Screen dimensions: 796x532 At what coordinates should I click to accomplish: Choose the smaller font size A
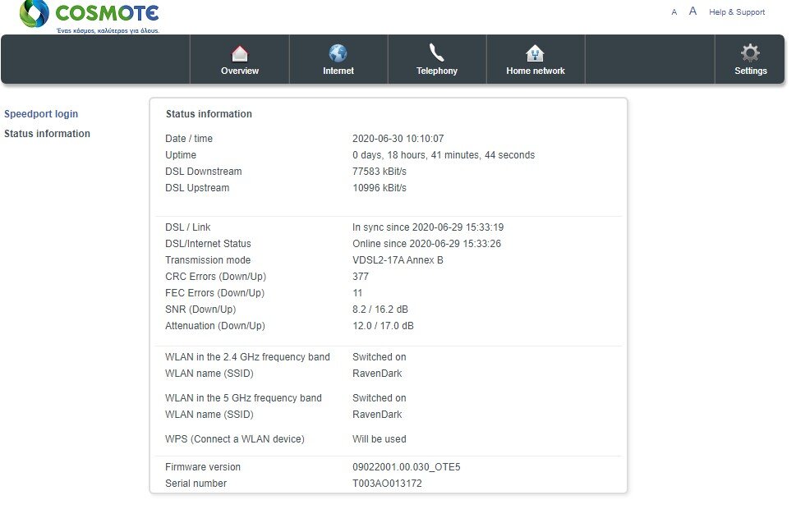(x=674, y=12)
